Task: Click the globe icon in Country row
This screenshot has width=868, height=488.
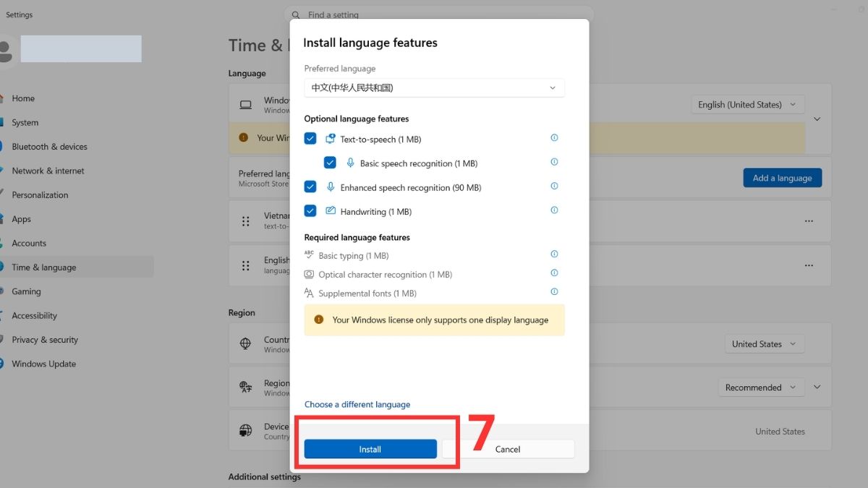Action: [x=246, y=344]
